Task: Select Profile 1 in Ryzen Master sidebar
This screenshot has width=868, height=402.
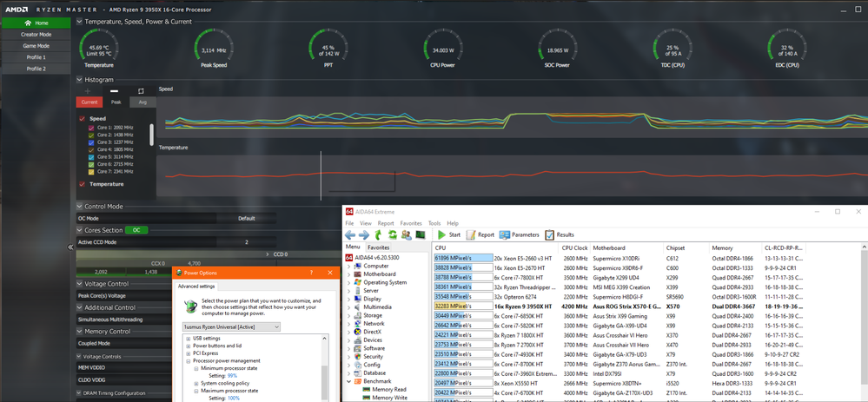Action: (36, 57)
